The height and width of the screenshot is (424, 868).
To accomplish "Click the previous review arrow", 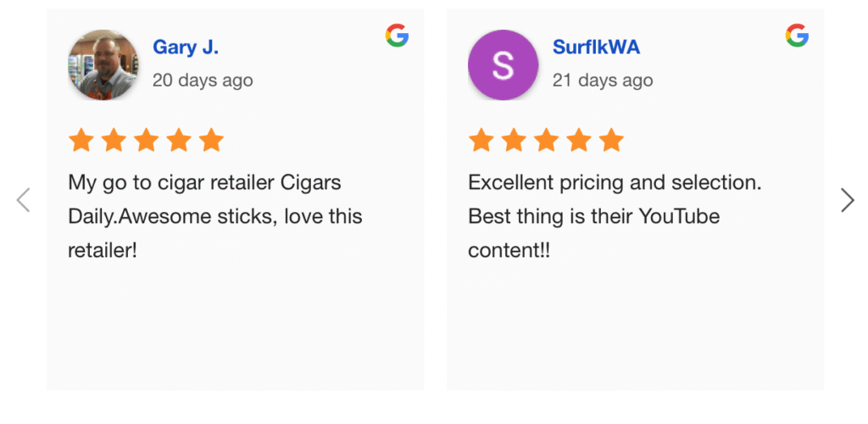I will [24, 200].
